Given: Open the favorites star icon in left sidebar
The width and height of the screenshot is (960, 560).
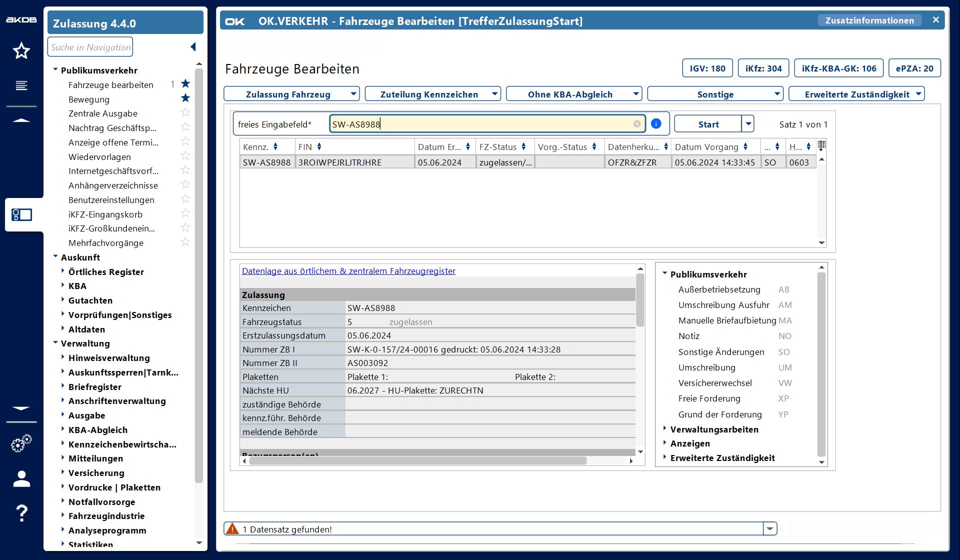Looking at the screenshot, I should coord(21,50).
